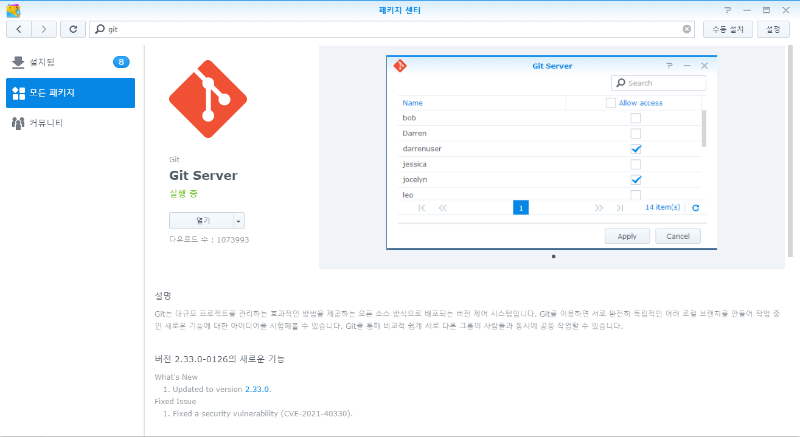Select the jocelyn row name
The width and height of the screenshot is (800, 437).
(x=415, y=179)
